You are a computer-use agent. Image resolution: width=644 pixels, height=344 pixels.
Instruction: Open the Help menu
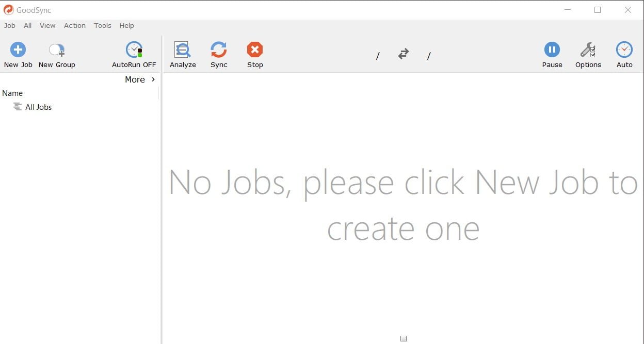click(127, 25)
